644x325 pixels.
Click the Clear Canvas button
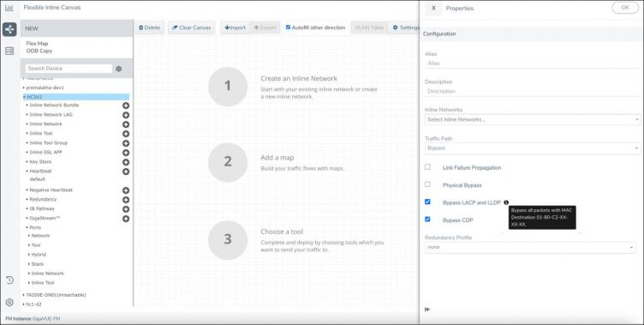pos(191,27)
